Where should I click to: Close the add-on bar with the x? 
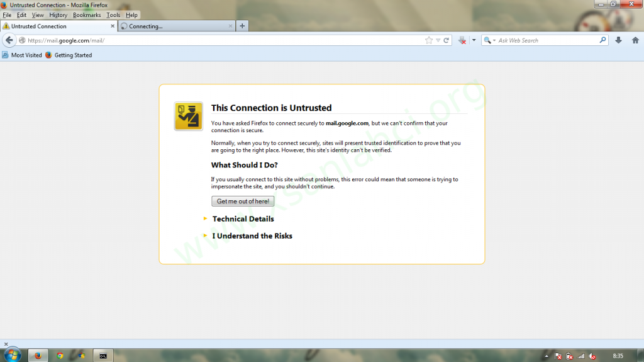(6, 344)
